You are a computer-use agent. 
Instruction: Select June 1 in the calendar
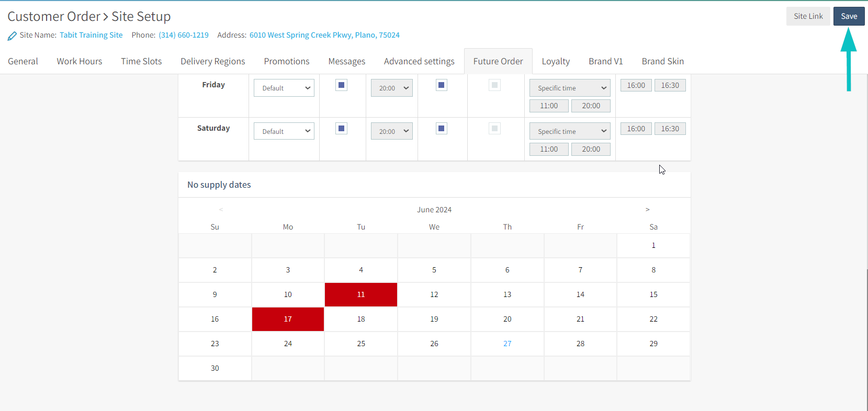click(x=653, y=245)
